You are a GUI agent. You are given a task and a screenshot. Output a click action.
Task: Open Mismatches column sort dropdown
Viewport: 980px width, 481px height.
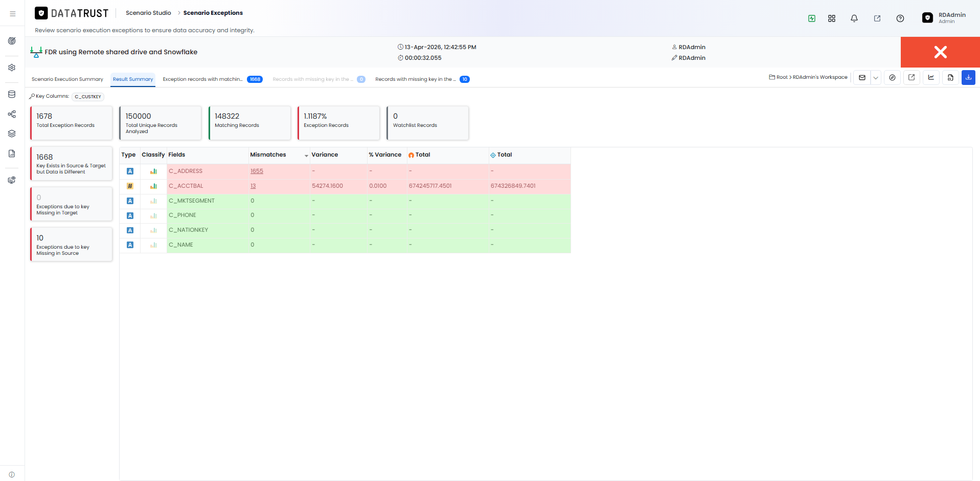pyautogui.click(x=306, y=156)
